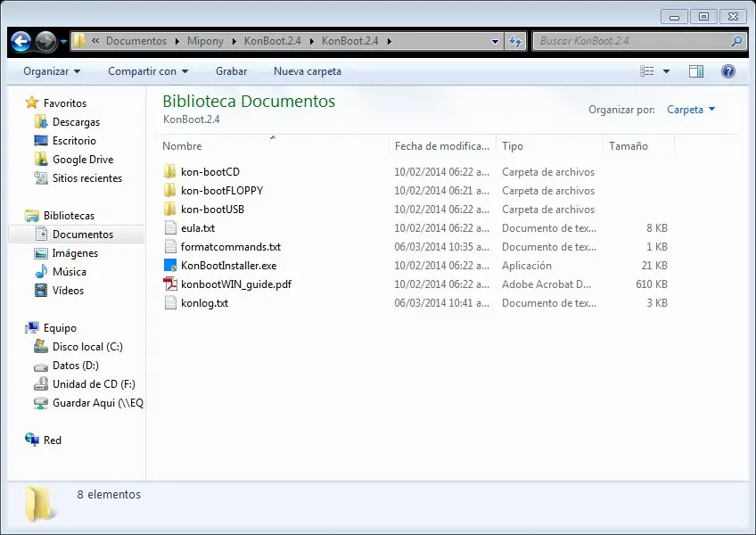Sort by the Tipo column header

click(x=549, y=145)
